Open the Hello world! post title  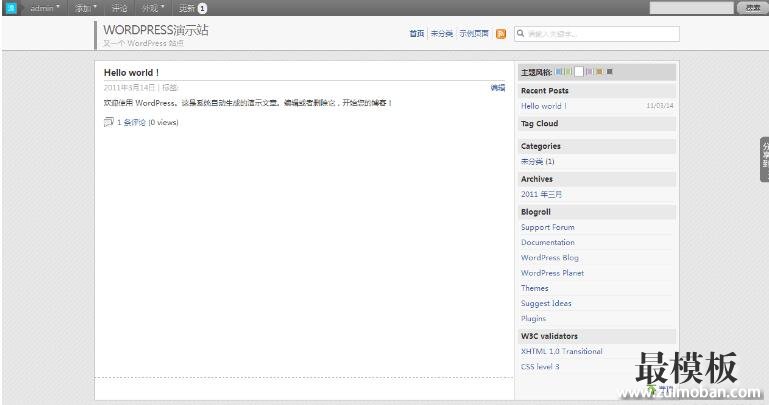131,73
